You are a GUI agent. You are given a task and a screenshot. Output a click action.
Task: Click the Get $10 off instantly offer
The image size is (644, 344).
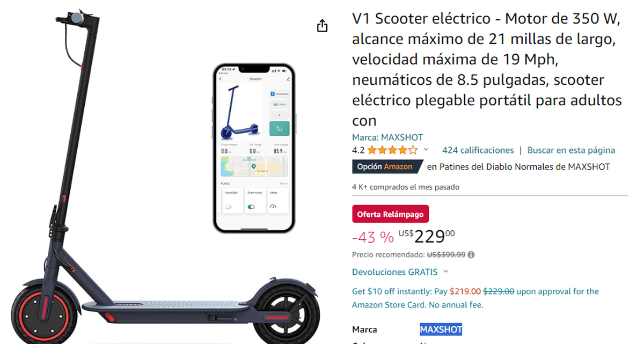point(475,298)
